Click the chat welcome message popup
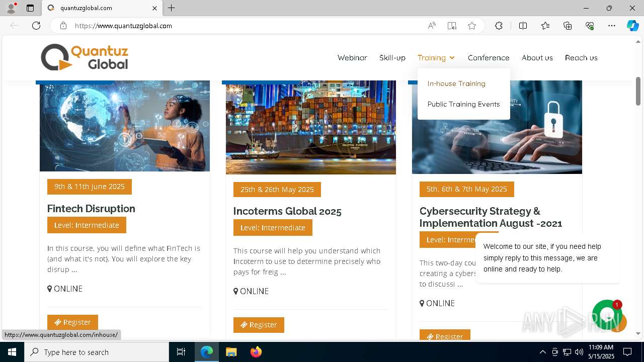Viewport: 644px width, 362px height. tap(547, 258)
